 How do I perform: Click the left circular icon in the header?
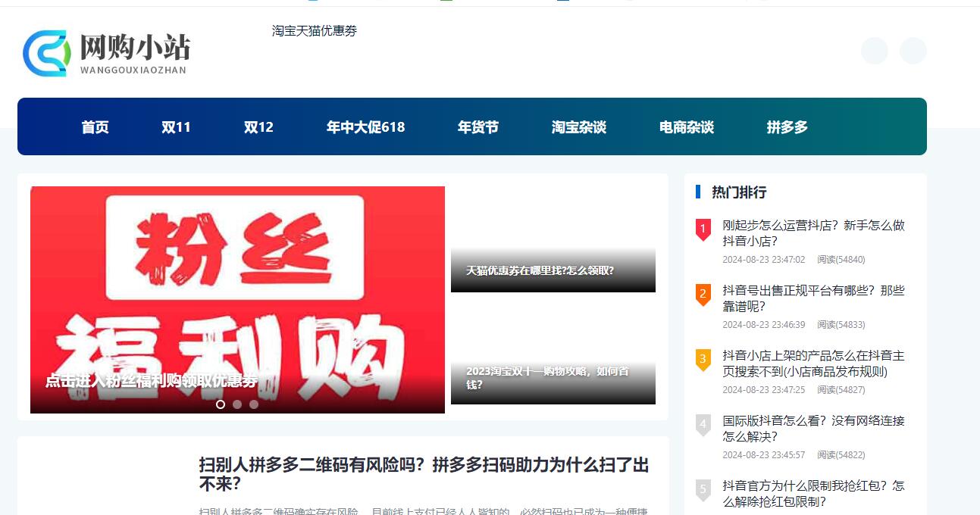[875, 51]
